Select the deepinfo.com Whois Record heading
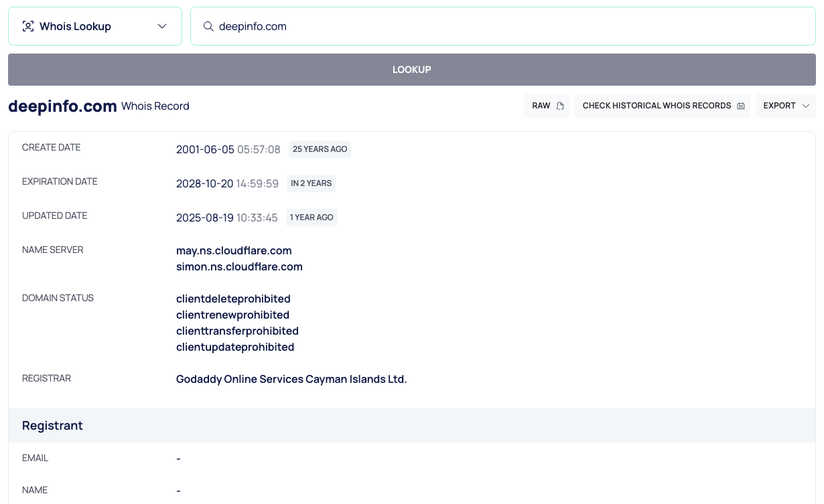The height and width of the screenshot is (504, 824). pos(98,106)
